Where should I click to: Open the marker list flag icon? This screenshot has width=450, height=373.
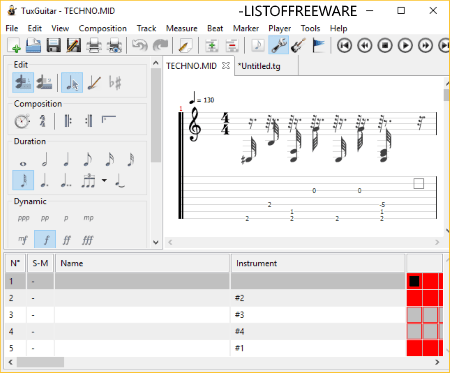click(318, 45)
